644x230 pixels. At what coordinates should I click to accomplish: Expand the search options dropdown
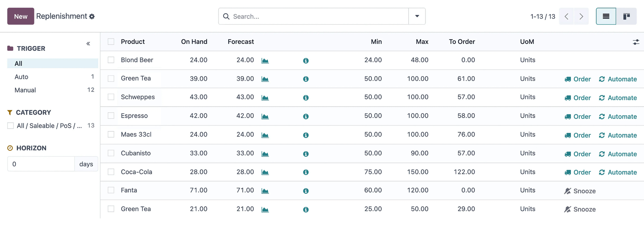click(x=417, y=16)
